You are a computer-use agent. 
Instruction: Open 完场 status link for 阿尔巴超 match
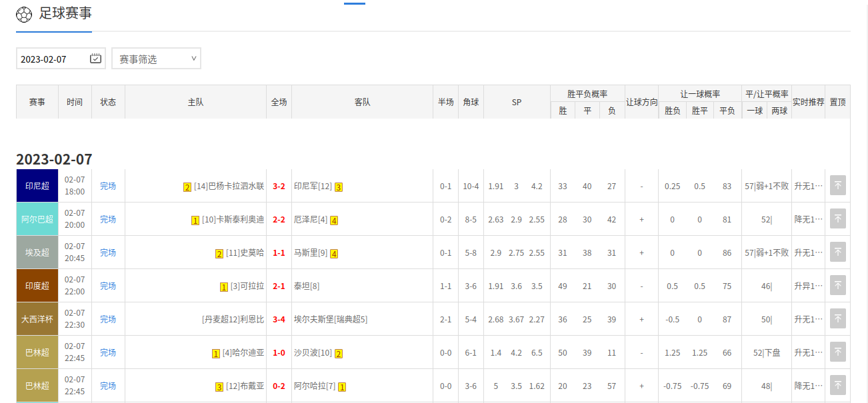[108, 219]
